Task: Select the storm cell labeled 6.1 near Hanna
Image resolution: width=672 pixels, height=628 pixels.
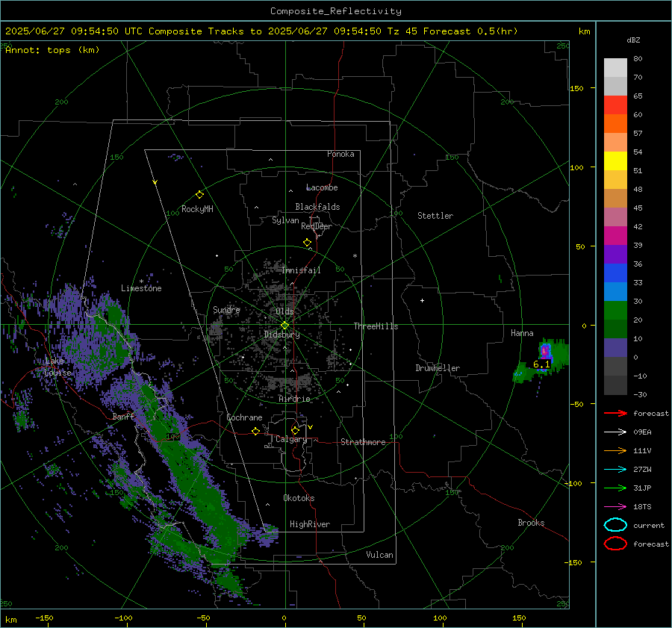Action: [x=545, y=351]
